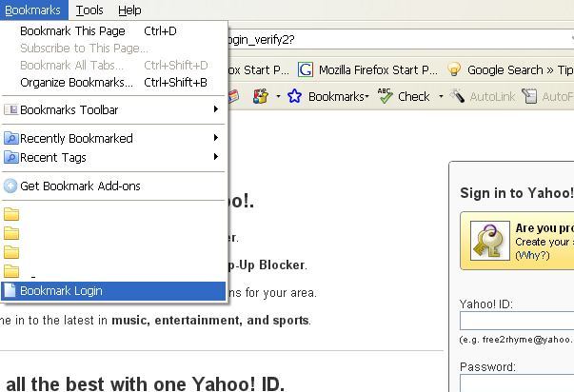Click the lightbulb Google Search tips icon

pos(454,69)
